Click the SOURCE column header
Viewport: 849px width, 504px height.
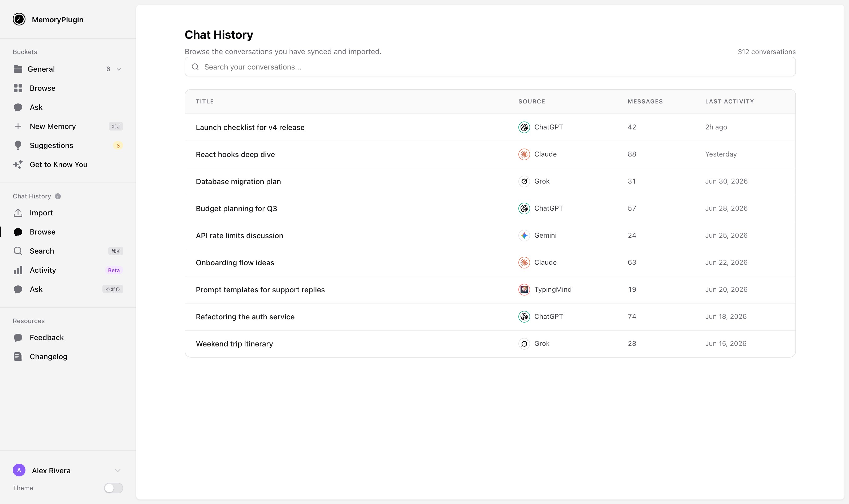click(x=531, y=102)
